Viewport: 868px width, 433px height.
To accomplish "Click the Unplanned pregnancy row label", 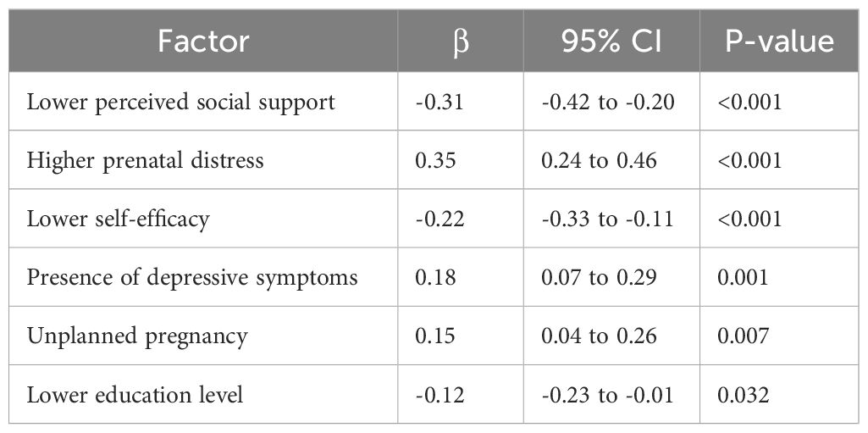I will coord(137,336).
